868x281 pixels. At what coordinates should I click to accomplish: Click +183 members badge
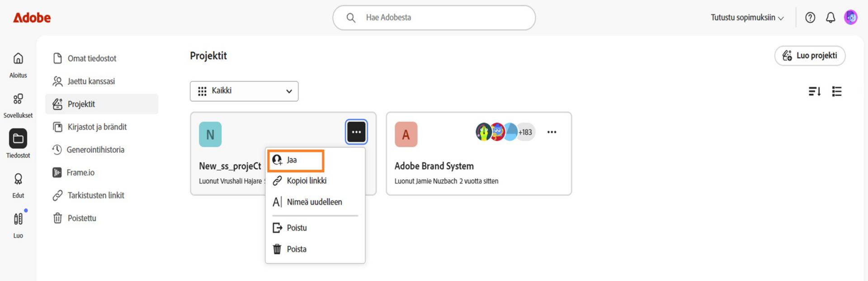click(x=525, y=132)
